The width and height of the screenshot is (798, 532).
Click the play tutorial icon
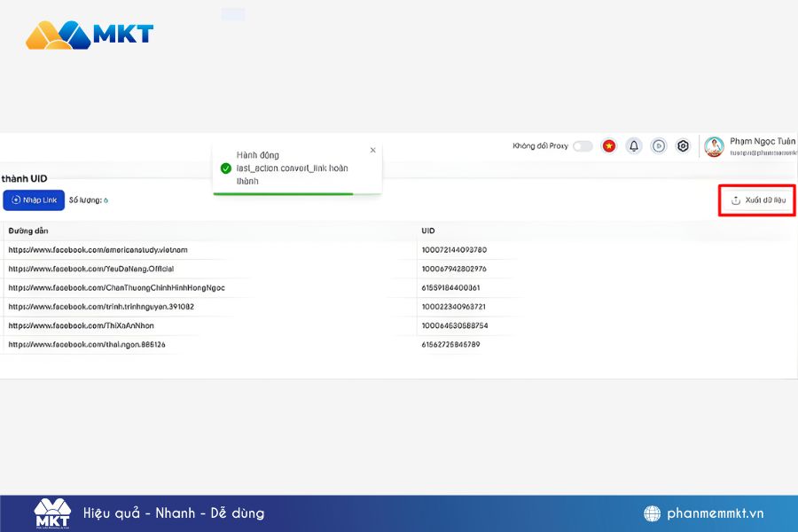pyautogui.click(x=659, y=146)
